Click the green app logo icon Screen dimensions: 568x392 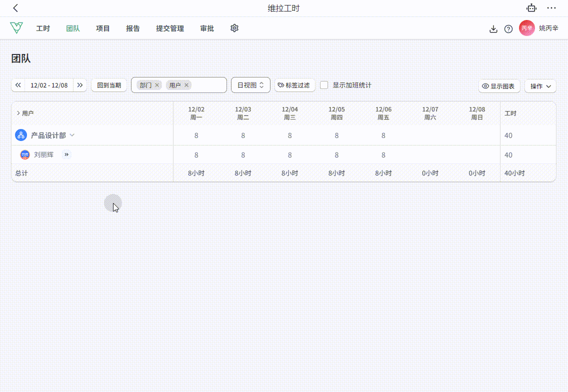tap(16, 28)
